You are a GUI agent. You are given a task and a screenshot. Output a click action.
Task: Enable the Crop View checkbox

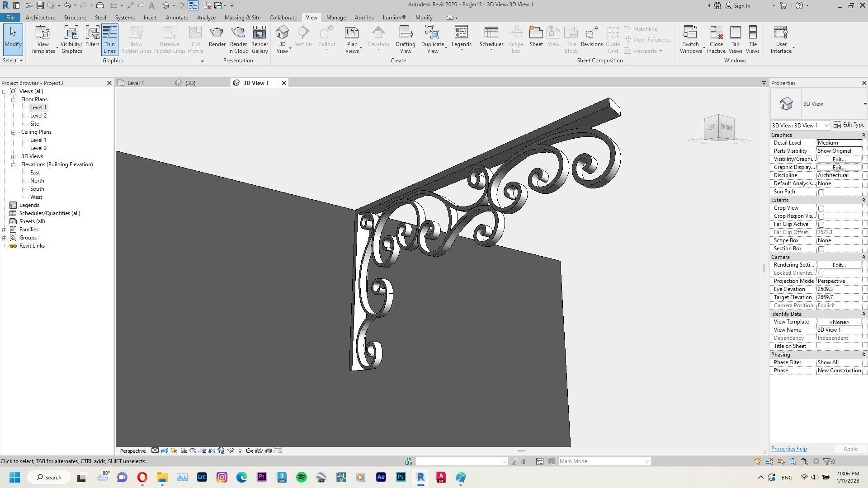tap(821, 208)
